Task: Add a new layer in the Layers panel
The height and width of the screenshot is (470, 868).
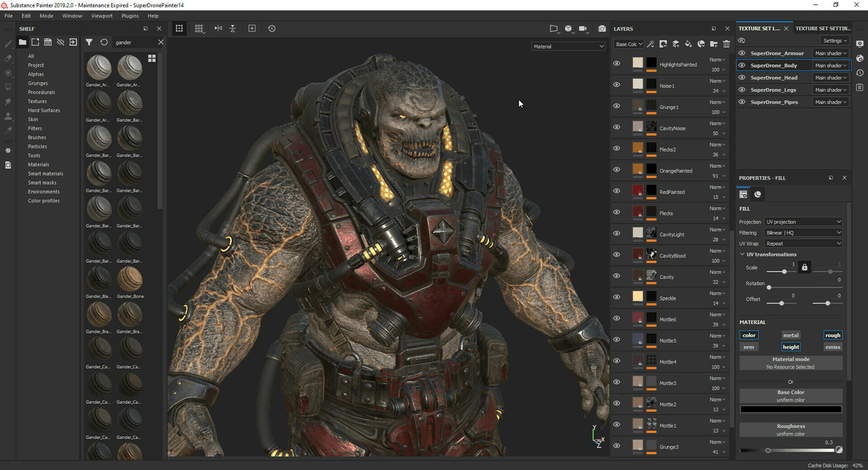Action: 676,44
